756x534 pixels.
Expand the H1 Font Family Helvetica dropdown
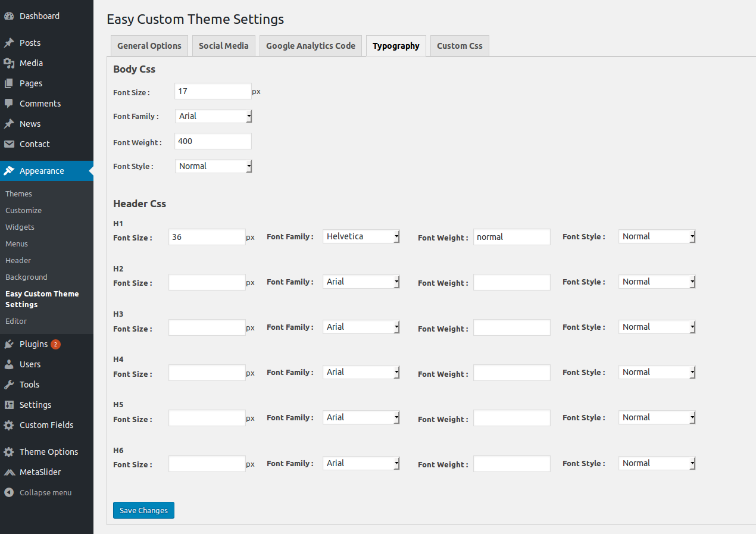[361, 236]
